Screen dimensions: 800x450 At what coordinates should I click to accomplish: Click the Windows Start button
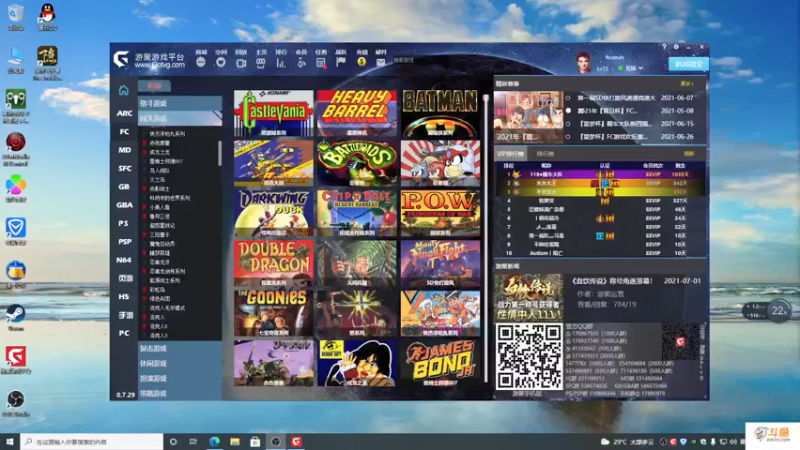point(10,441)
